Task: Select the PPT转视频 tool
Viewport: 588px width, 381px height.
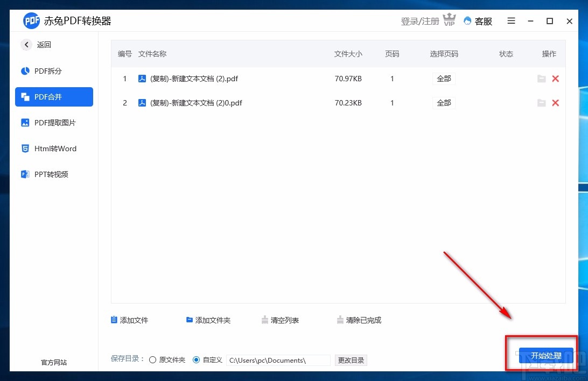Action: point(51,174)
